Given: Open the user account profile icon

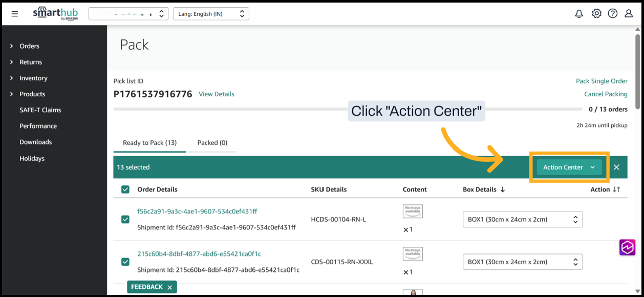Looking at the screenshot, I should [629, 14].
